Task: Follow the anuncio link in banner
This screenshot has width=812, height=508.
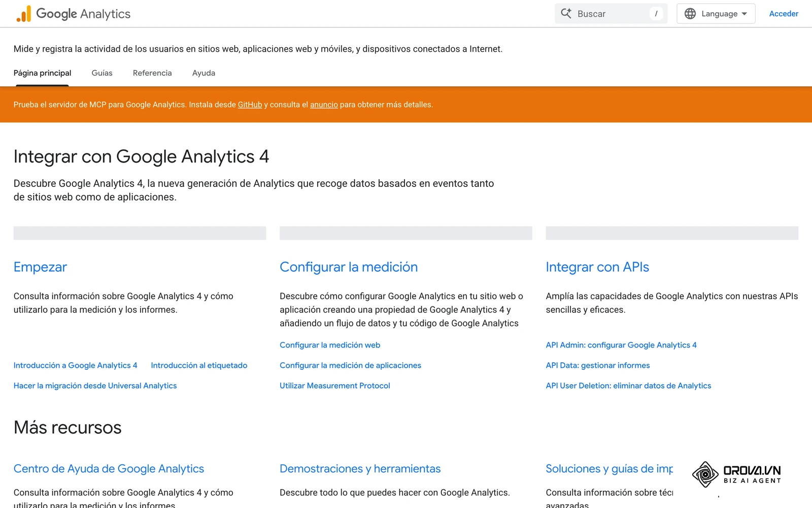Action: [x=324, y=105]
